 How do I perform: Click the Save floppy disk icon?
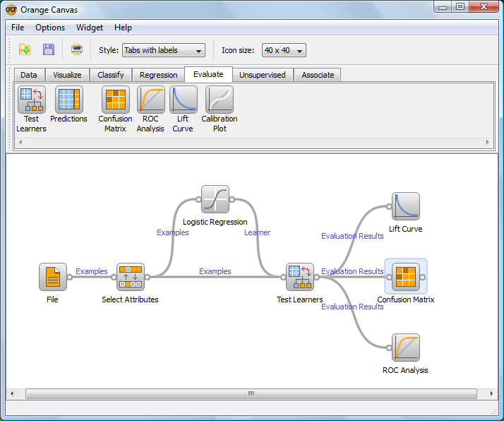[x=49, y=50]
